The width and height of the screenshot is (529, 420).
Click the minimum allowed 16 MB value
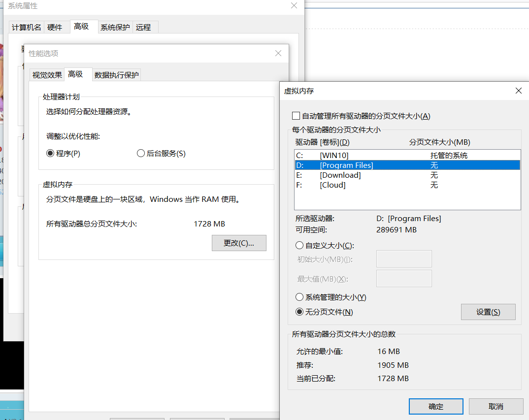[x=389, y=352]
